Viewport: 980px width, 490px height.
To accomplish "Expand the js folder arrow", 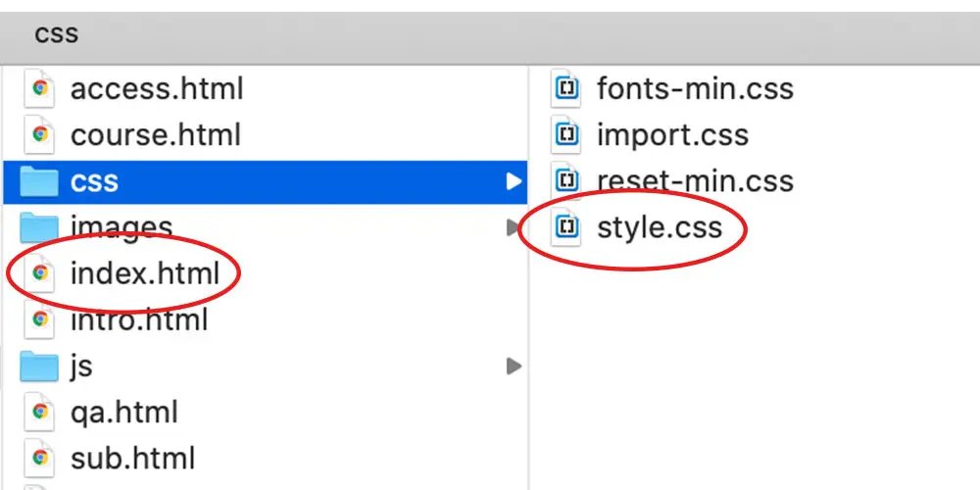I will pos(514,367).
